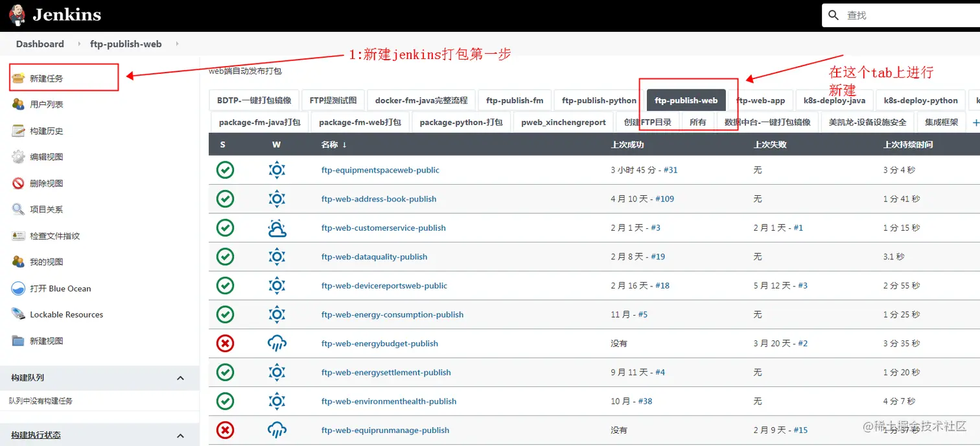Click Dashboard breadcrumb link
Image resolution: width=980 pixels, height=446 pixels.
tap(40, 44)
